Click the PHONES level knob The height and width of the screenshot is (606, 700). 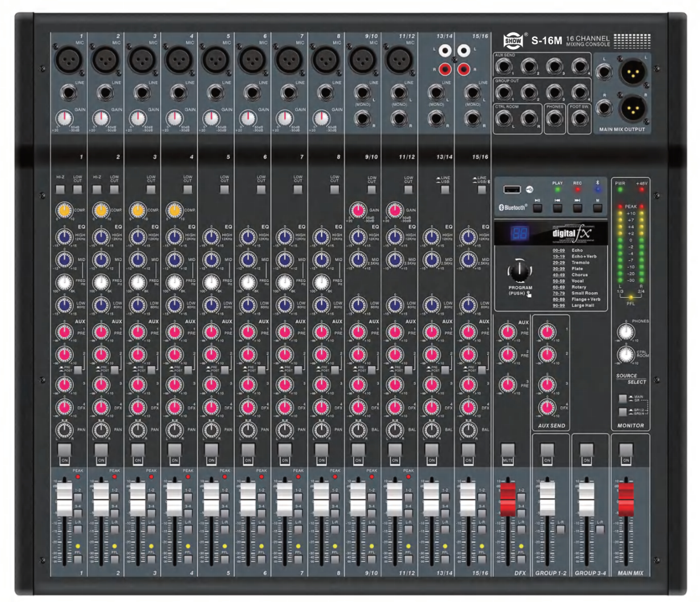point(625,332)
